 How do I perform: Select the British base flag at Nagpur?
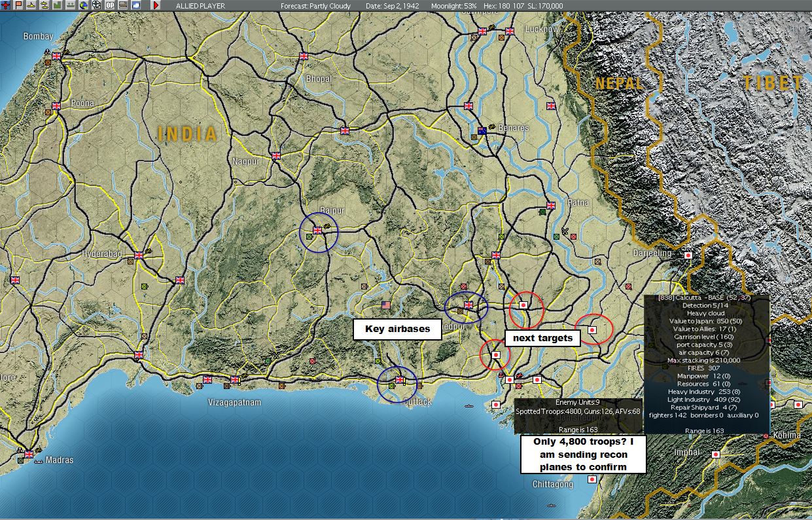[275, 156]
